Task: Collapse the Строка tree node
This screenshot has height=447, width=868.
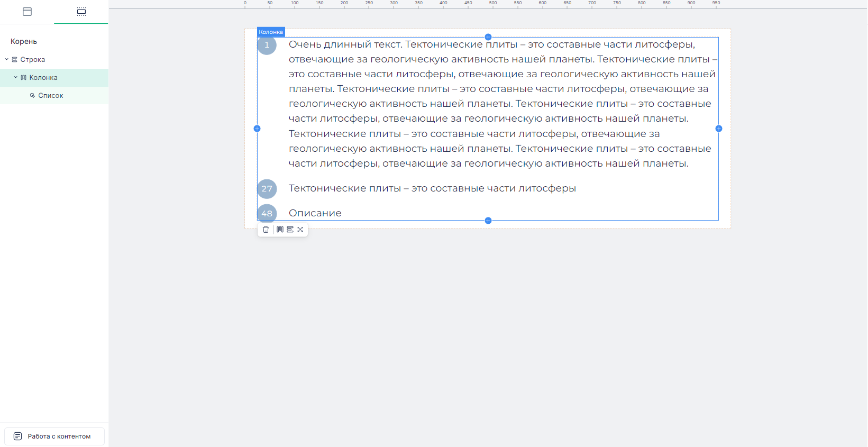Action: 7,59
